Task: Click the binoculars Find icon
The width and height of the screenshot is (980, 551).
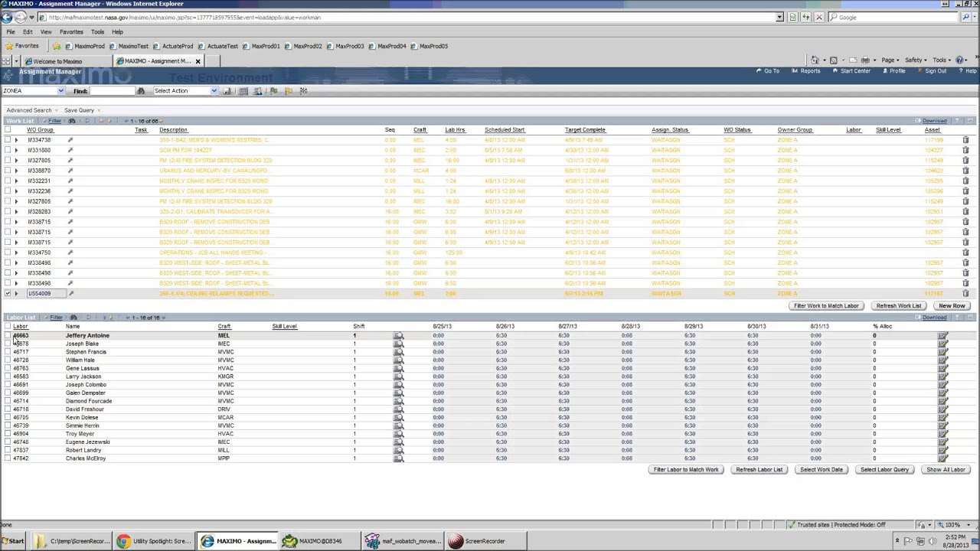Action: pos(141,91)
